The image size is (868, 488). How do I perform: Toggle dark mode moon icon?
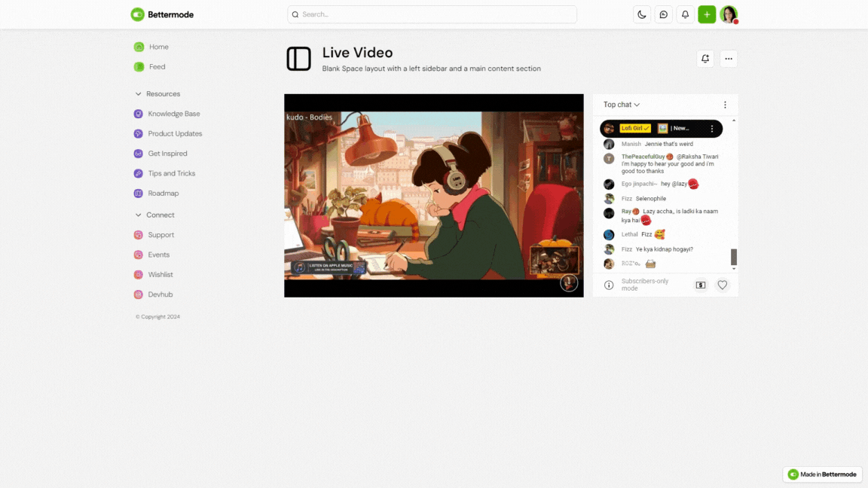642,14
